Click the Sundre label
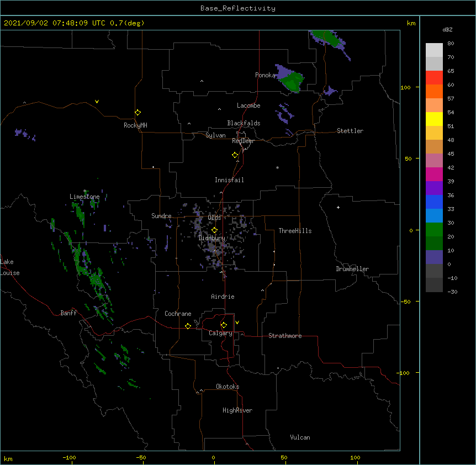The width and height of the screenshot is (476, 465). pos(161,216)
